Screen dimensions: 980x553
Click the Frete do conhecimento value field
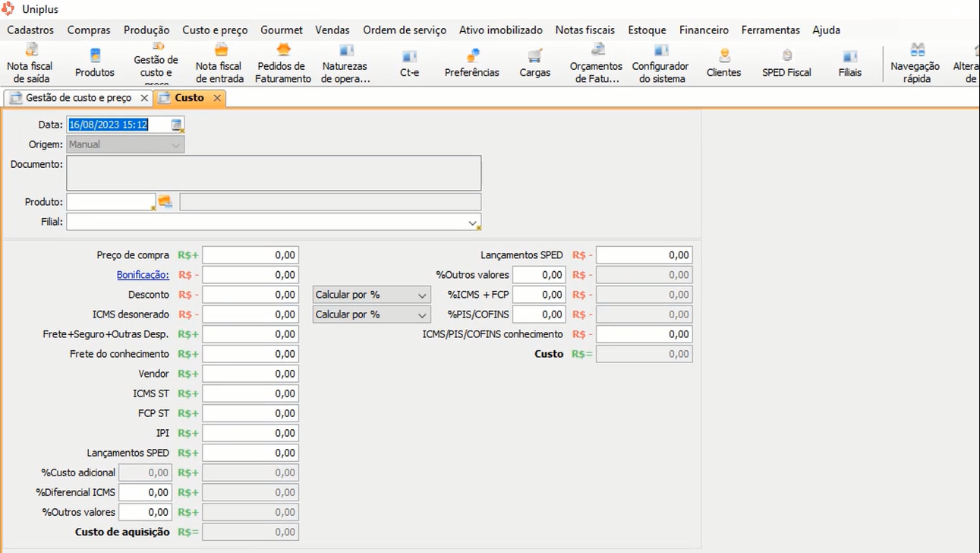251,354
